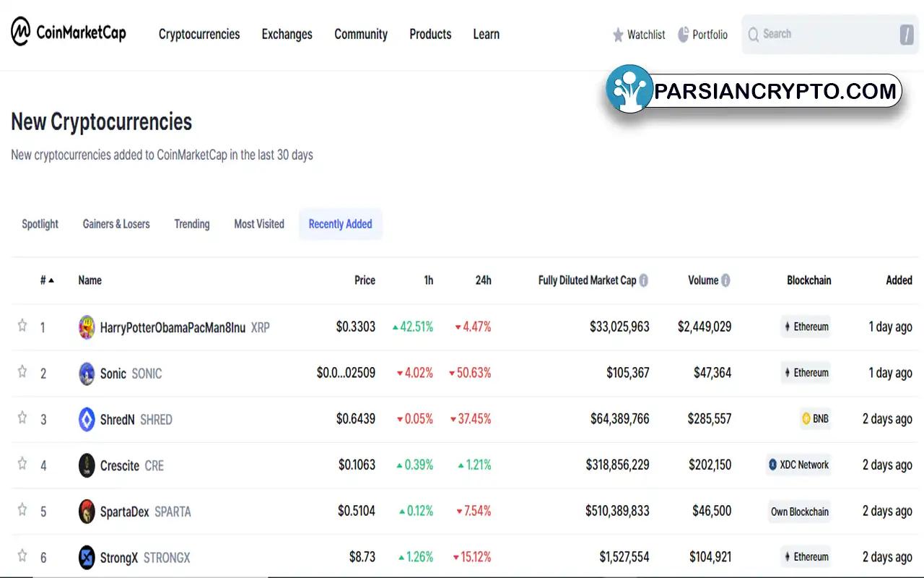Sort table by Price column

(x=365, y=280)
